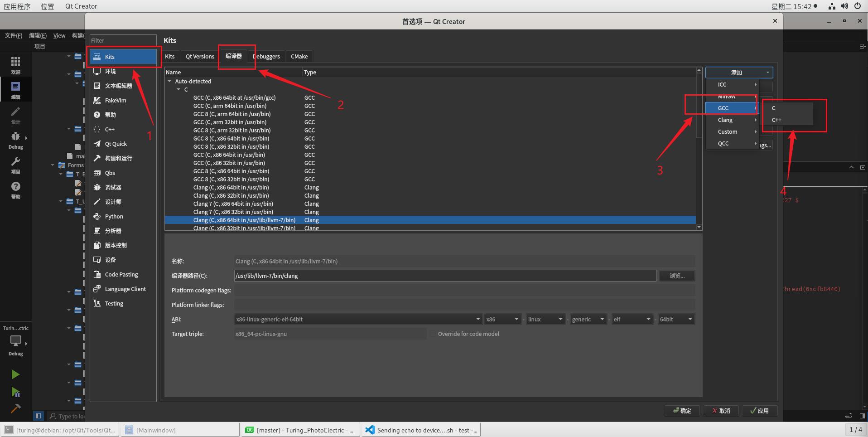
Task: Click the preferences Filter search field
Action: tap(123, 40)
